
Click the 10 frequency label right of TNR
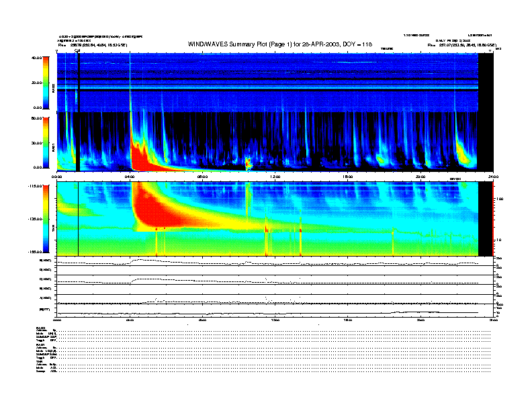tap(498, 240)
